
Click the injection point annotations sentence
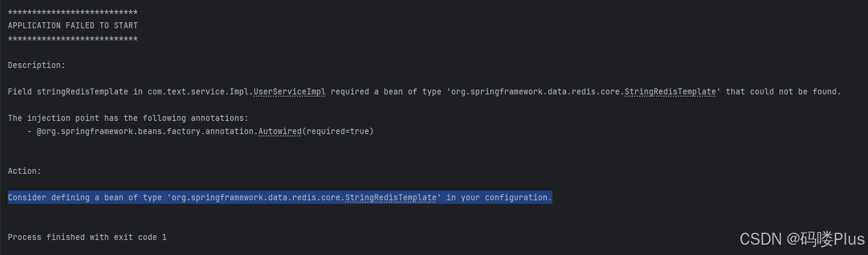pos(128,118)
